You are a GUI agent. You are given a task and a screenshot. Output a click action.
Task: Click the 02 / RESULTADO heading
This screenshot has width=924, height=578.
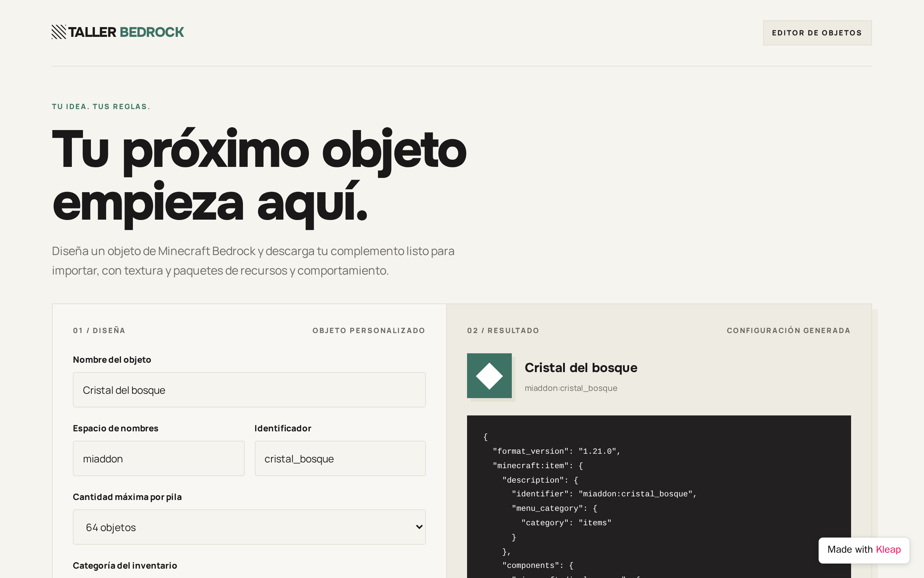tap(503, 331)
